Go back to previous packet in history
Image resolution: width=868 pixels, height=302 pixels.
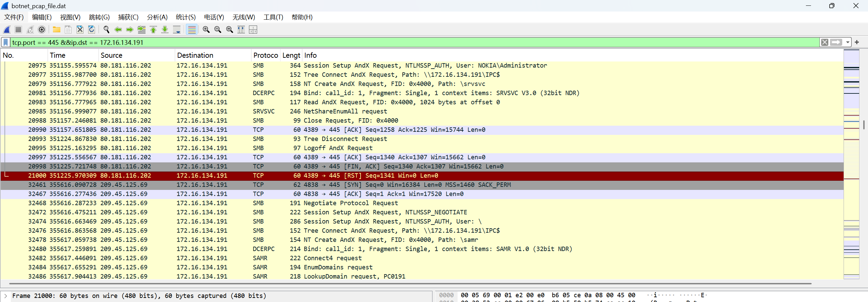click(x=118, y=30)
